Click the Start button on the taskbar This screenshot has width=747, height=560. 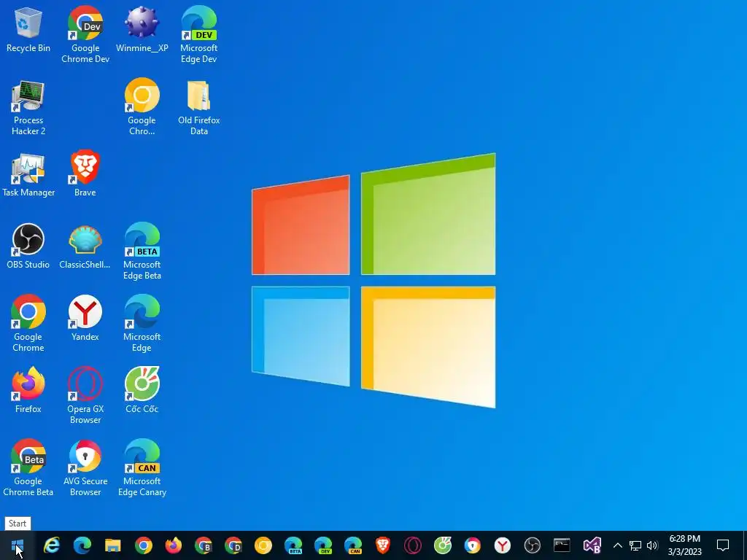(x=18, y=545)
